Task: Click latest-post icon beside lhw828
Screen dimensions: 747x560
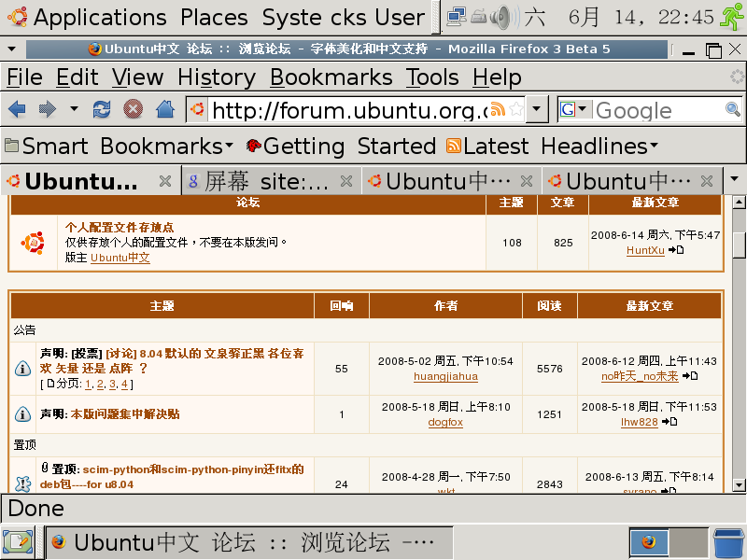Action: tap(669, 422)
